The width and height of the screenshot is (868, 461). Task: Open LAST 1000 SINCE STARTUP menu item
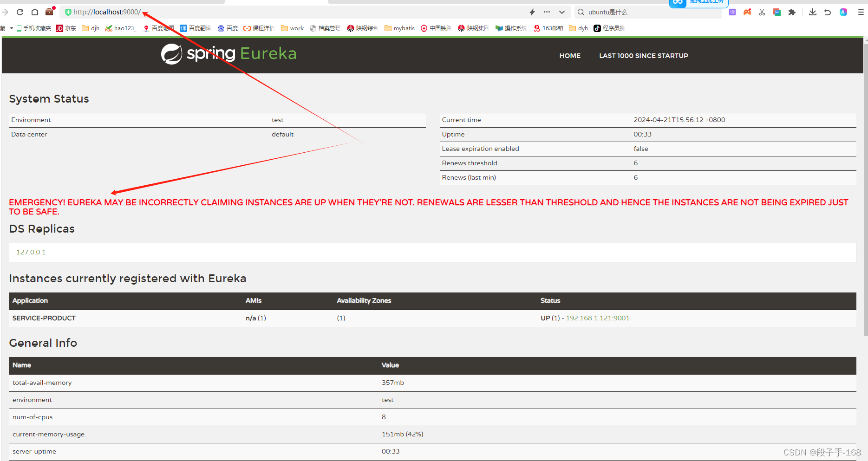tap(644, 56)
